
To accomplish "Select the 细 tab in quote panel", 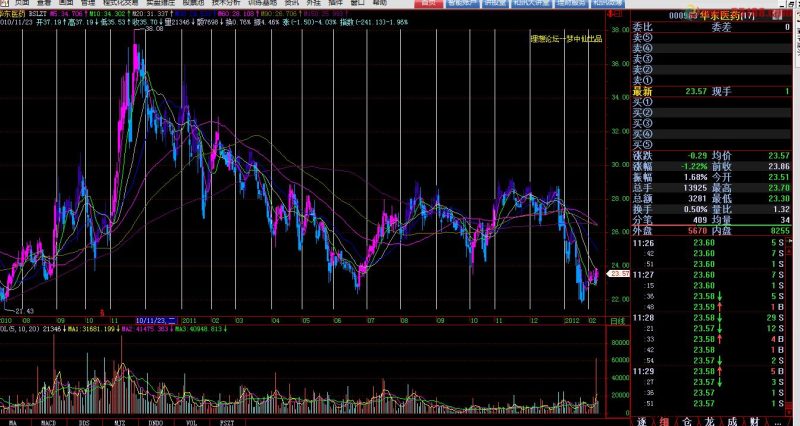I will point(664,421).
